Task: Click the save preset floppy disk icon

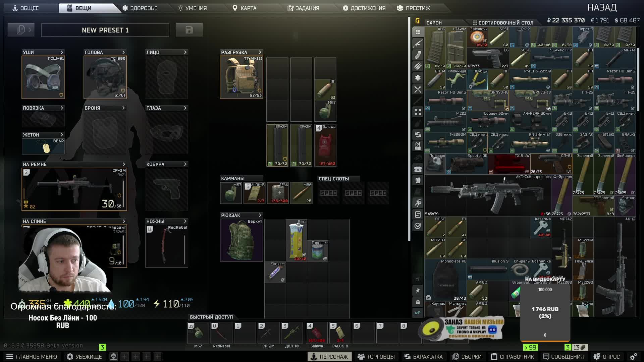Action: point(189,30)
